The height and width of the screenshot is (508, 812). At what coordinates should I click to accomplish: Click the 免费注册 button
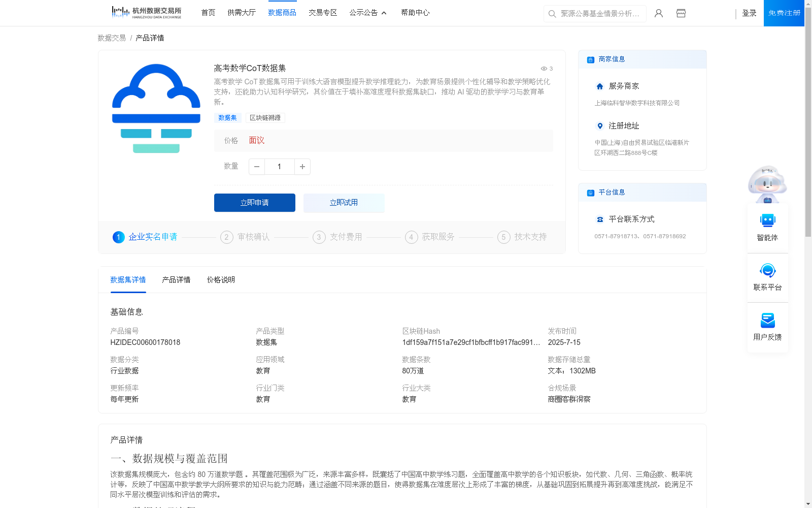click(784, 13)
